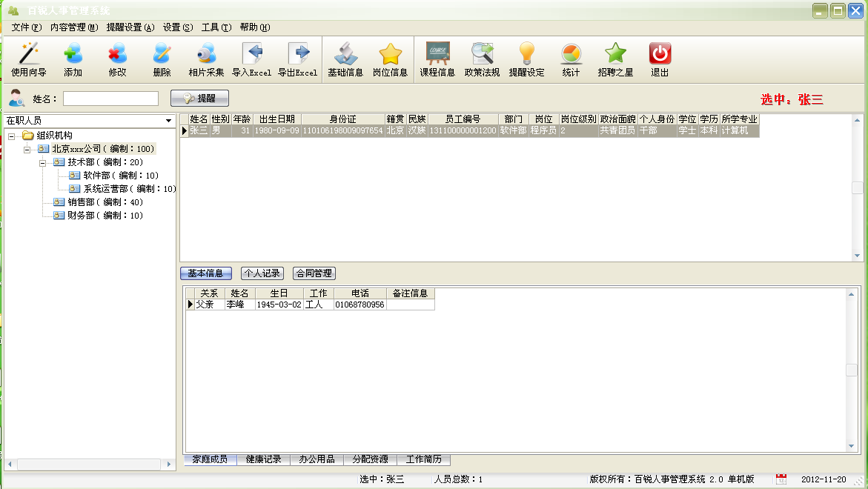Click the department icon beside 软件部
The height and width of the screenshot is (489, 868).
[74, 176]
